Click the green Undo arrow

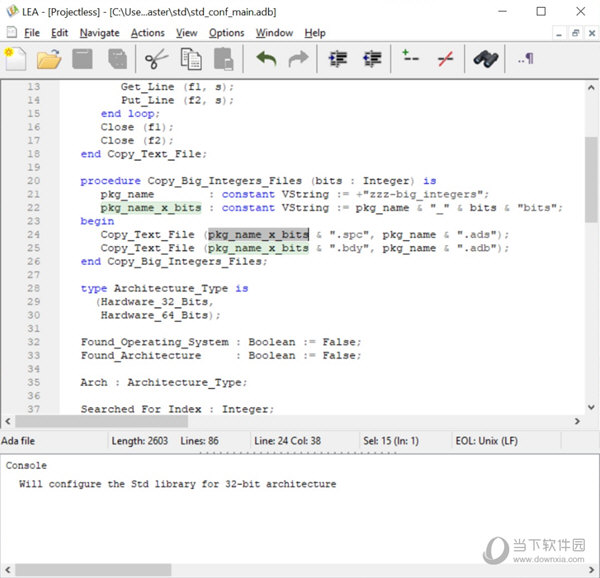[266, 59]
